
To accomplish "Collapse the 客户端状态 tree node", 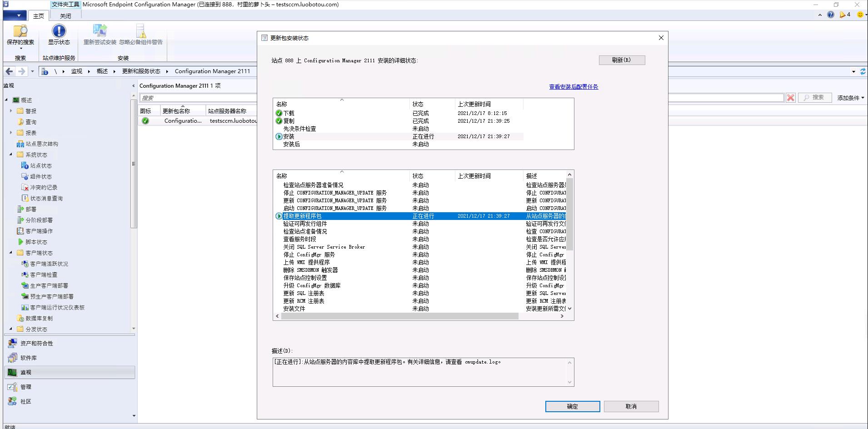I will pyautogui.click(x=11, y=253).
